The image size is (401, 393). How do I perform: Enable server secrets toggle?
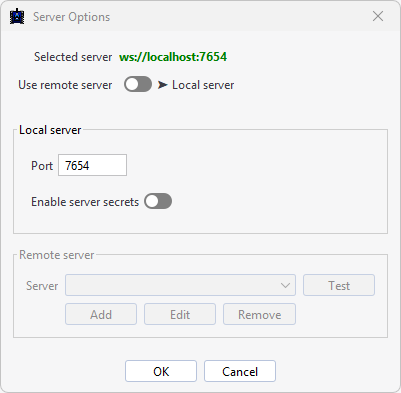[x=158, y=201]
